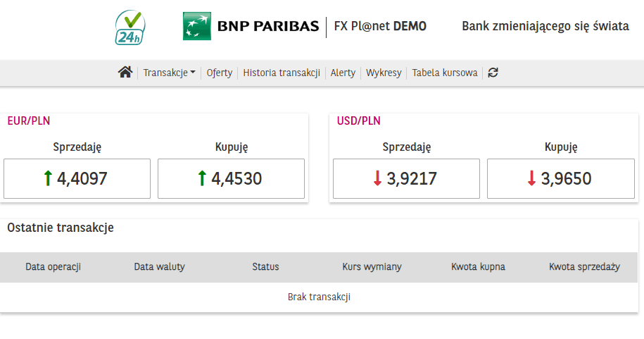The image size is (644, 339).
Task: Click the BNP Paribas green logo
Action: coord(197,27)
